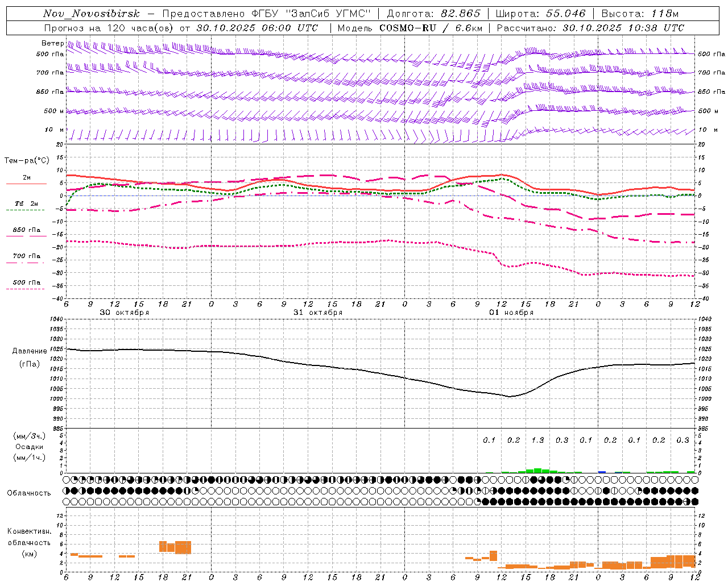This screenshot has width=728, height=582.
Task: Click the 30 октября date label
Action: pyautogui.click(x=125, y=313)
